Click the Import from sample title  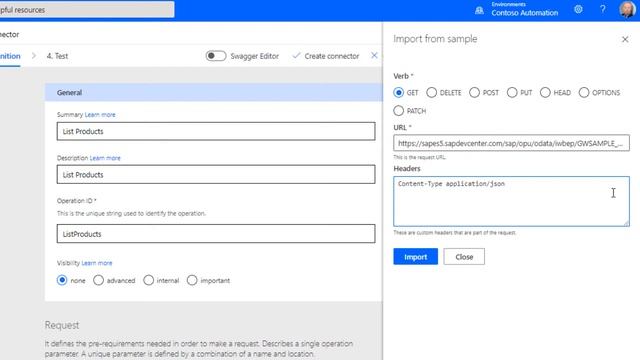click(435, 39)
